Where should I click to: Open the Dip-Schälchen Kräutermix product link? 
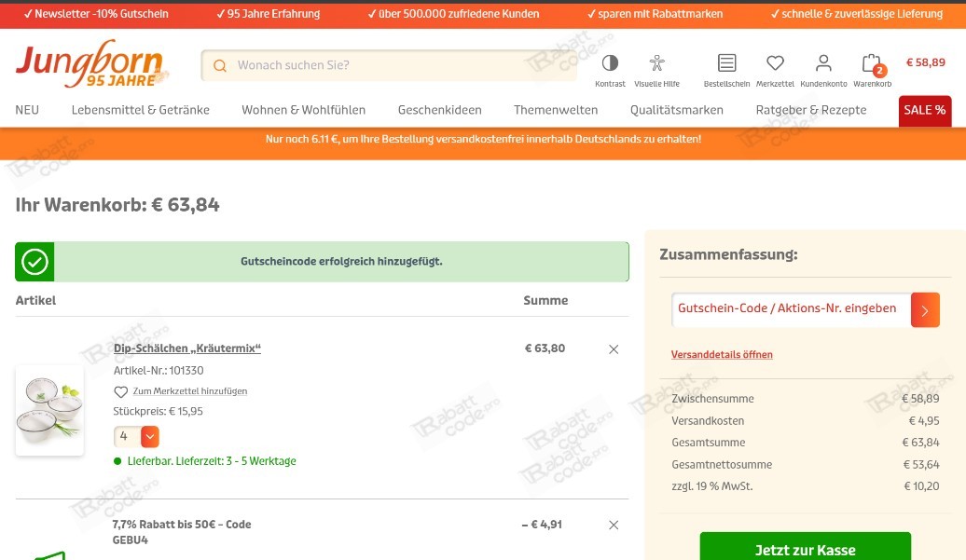point(187,348)
